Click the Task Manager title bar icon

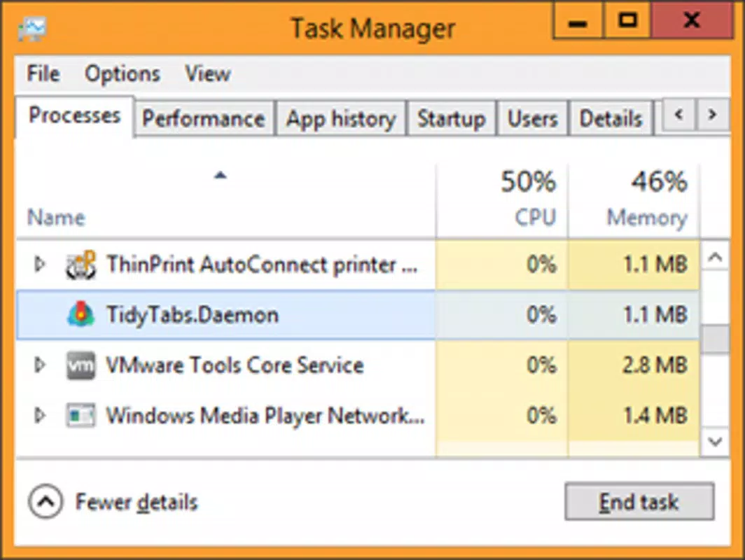(32, 29)
